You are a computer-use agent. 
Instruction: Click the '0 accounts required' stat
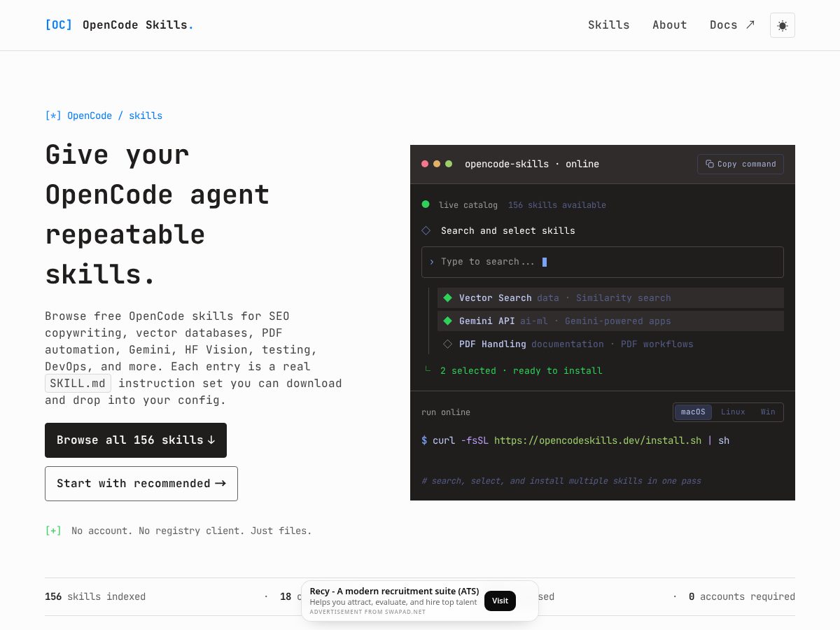pos(742,596)
